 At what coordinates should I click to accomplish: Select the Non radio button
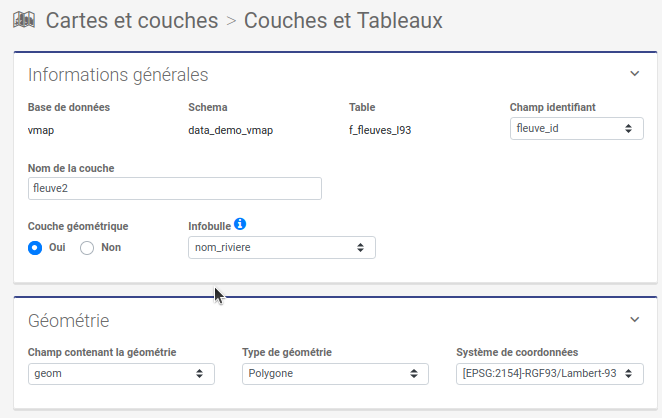87,247
